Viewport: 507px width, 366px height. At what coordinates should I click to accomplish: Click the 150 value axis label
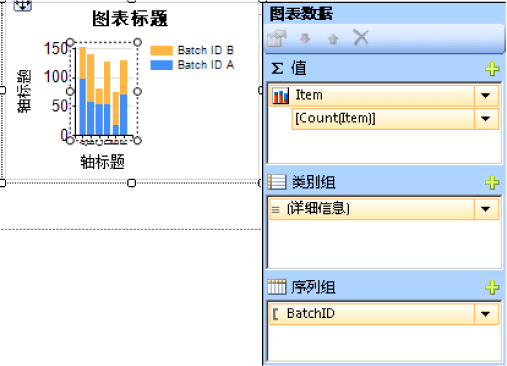pyautogui.click(x=56, y=49)
